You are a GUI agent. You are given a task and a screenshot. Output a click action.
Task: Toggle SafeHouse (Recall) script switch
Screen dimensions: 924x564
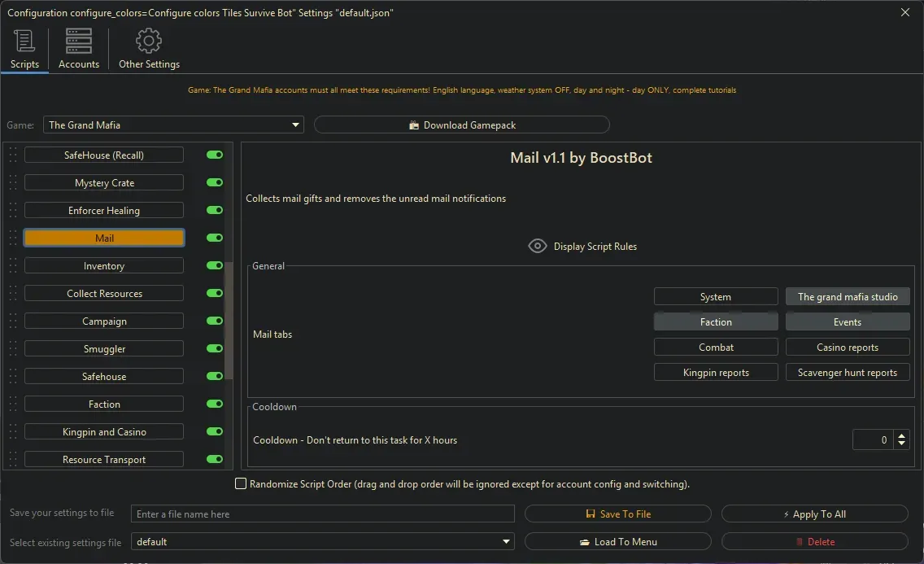(215, 155)
